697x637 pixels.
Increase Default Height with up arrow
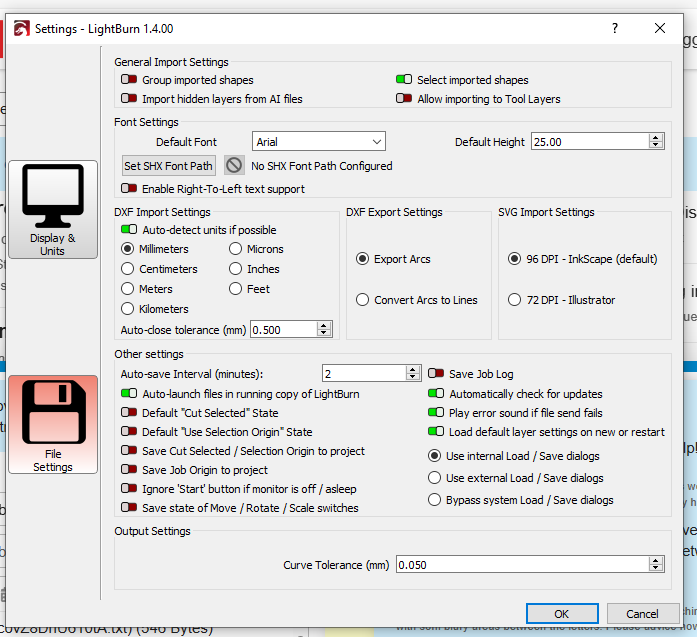point(656,138)
